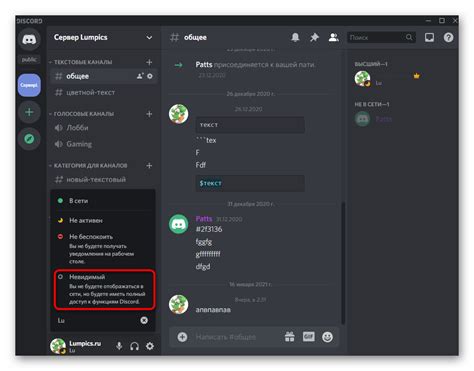Open Discord home via logo icon
Viewport: 474px width, 371px height.
pos(29,40)
